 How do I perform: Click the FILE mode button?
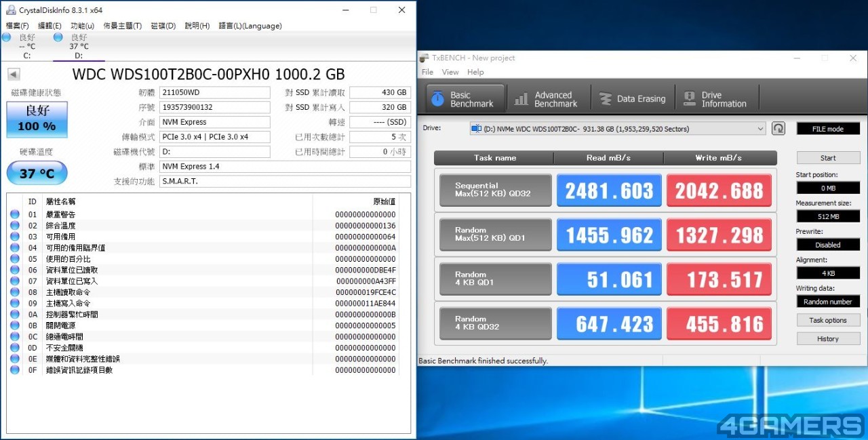pos(828,129)
